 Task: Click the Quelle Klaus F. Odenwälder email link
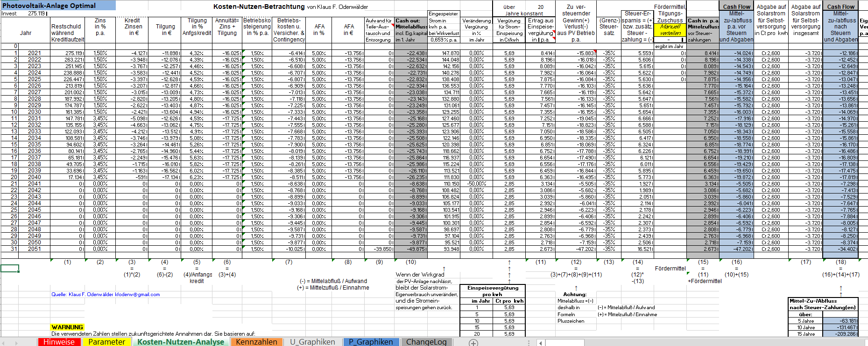[106, 294]
